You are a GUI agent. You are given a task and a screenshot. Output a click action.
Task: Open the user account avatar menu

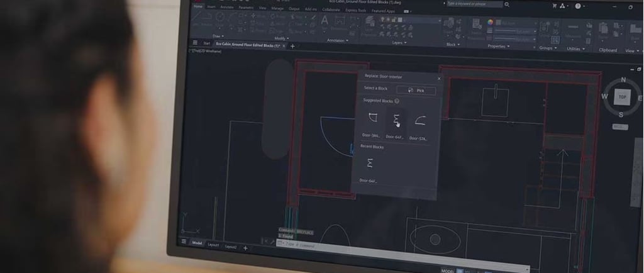click(578, 6)
